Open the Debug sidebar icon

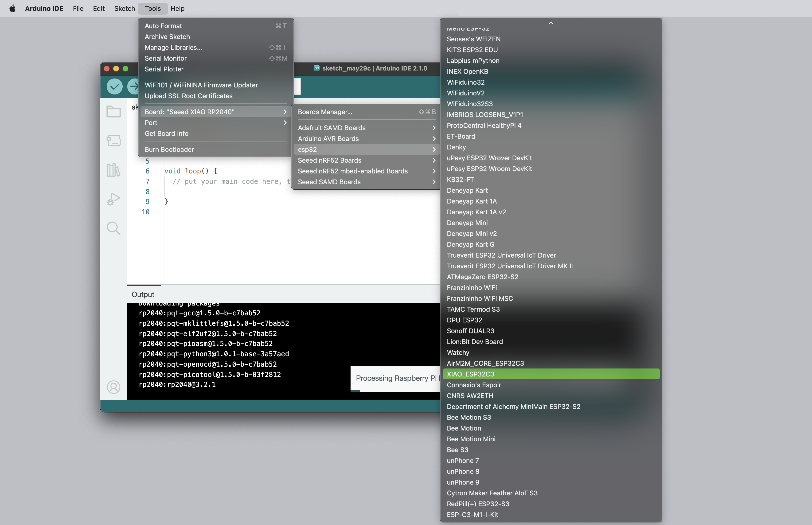point(113,199)
